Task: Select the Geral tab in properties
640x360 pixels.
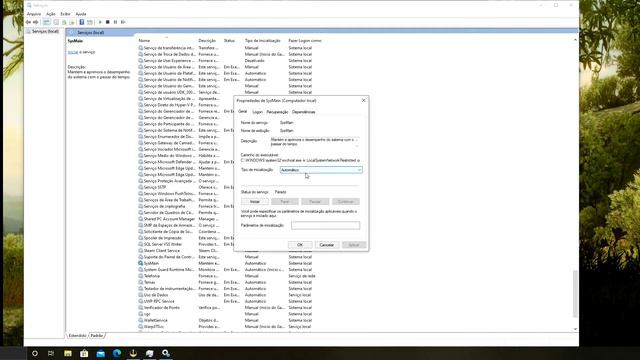Action: point(242,111)
